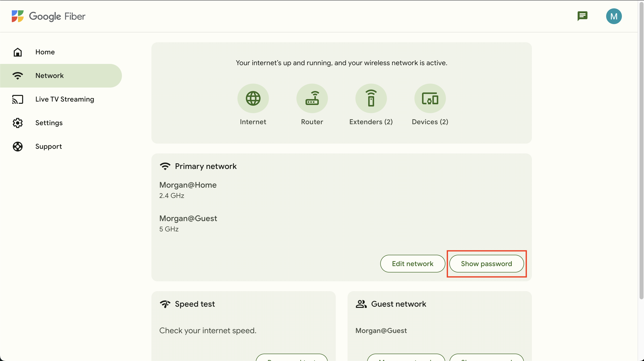Screen dimensions: 644x361
Task: Toggle the 2.4 GHz network band
Action: pos(172,196)
